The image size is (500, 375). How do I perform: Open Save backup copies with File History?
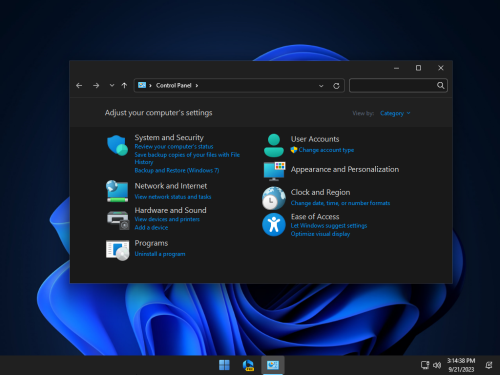pyautogui.click(x=187, y=158)
